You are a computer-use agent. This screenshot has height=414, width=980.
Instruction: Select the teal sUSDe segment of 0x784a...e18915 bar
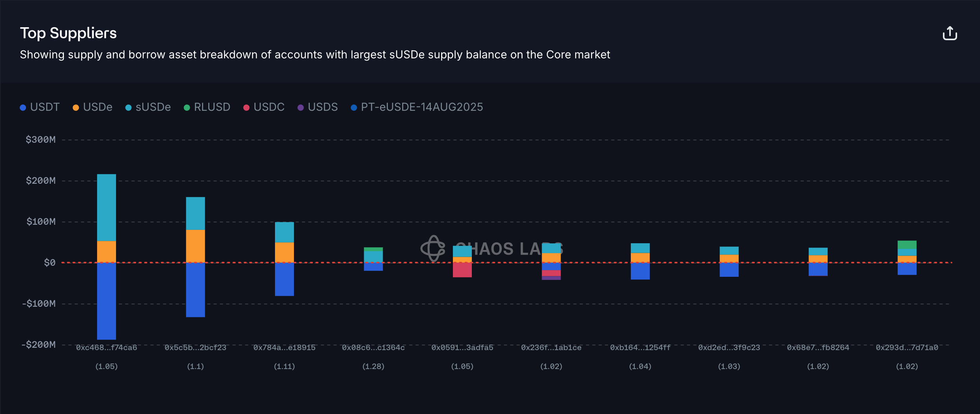click(284, 232)
